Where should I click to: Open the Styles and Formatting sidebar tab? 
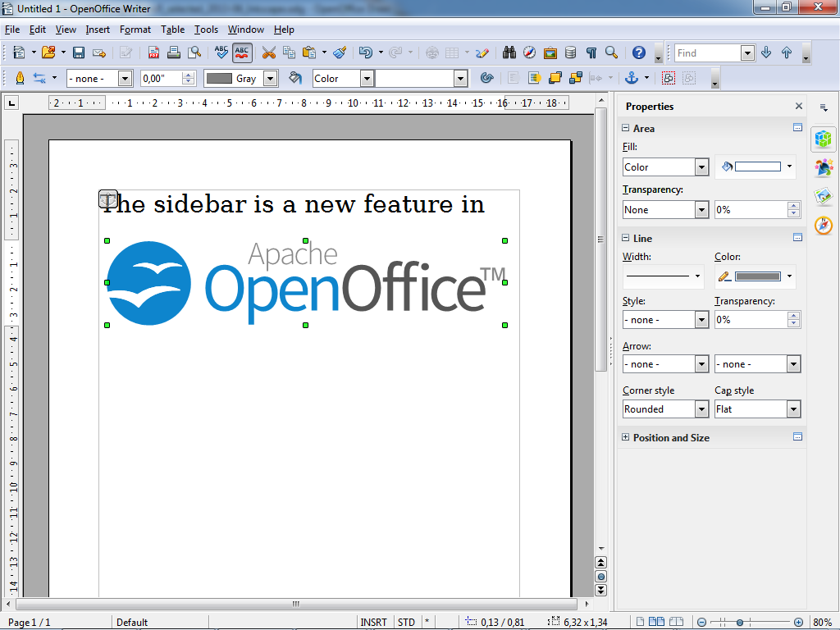click(x=824, y=167)
